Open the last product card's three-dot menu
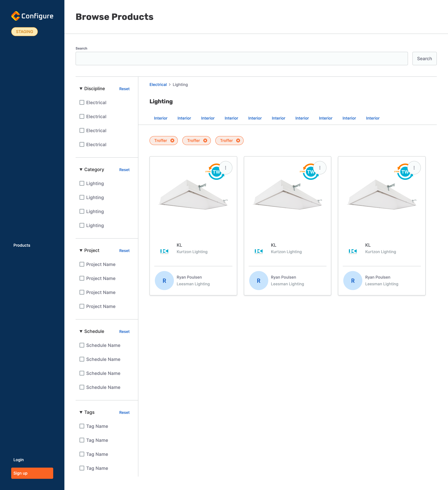Viewport: 448px width, 490px height. point(414,168)
